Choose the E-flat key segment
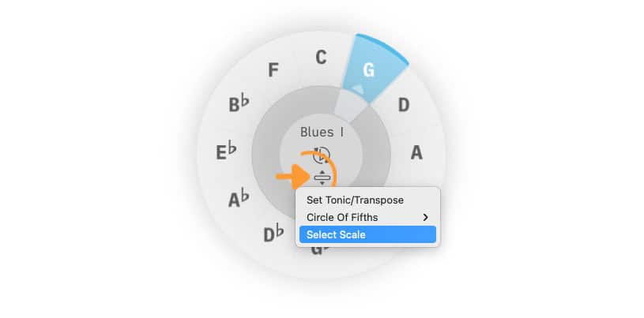The image size is (644, 318). tap(226, 152)
